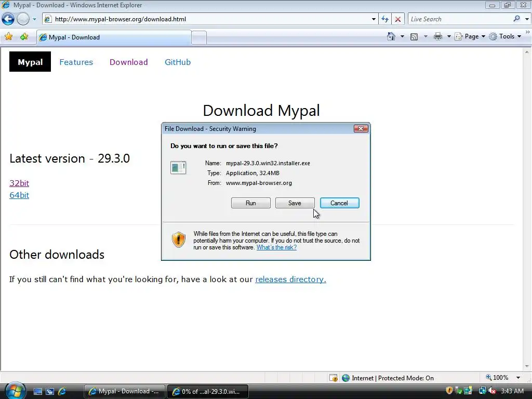The width and height of the screenshot is (532, 399).
Task: Click the Home toolbar icon
Action: tap(391, 36)
